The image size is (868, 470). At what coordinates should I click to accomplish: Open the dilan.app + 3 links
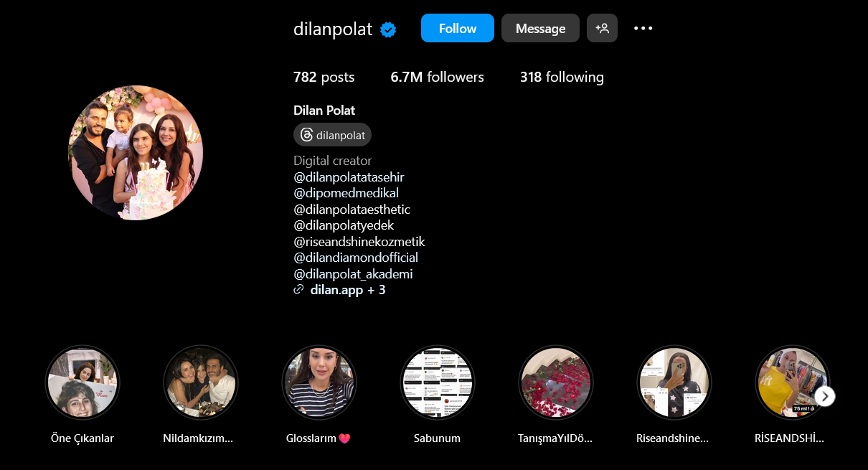348,291
